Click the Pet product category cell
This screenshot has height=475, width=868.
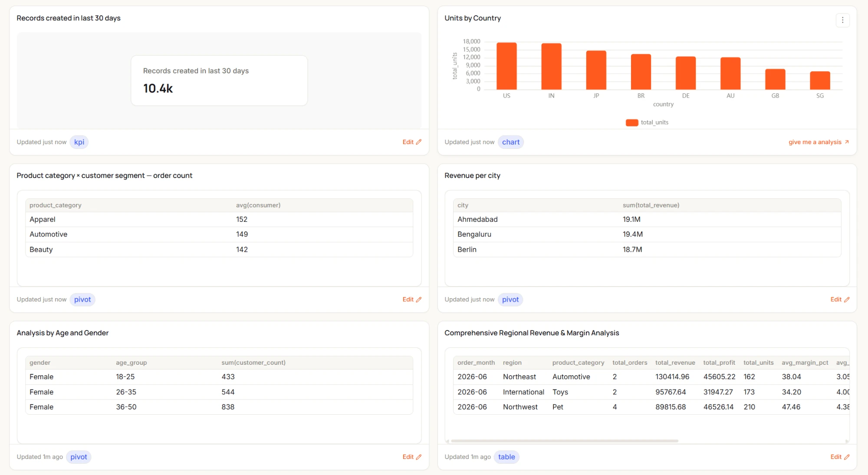pyautogui.click(x=558, y=407)
